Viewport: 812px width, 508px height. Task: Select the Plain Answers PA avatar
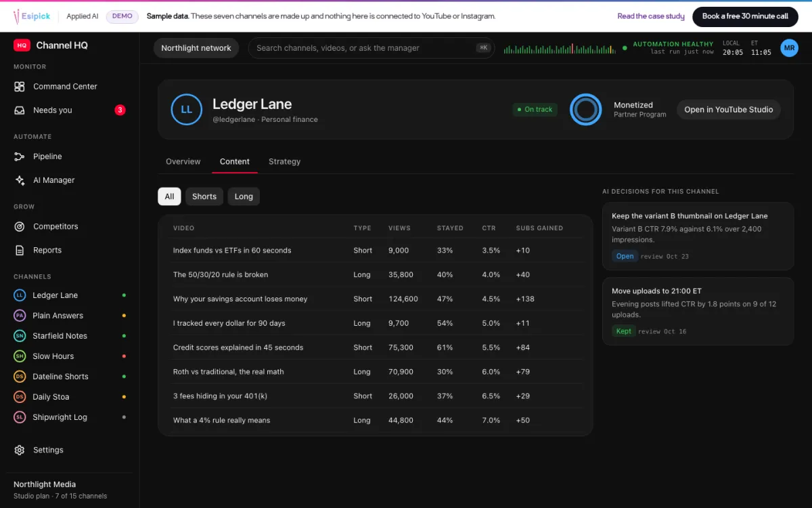20,316
